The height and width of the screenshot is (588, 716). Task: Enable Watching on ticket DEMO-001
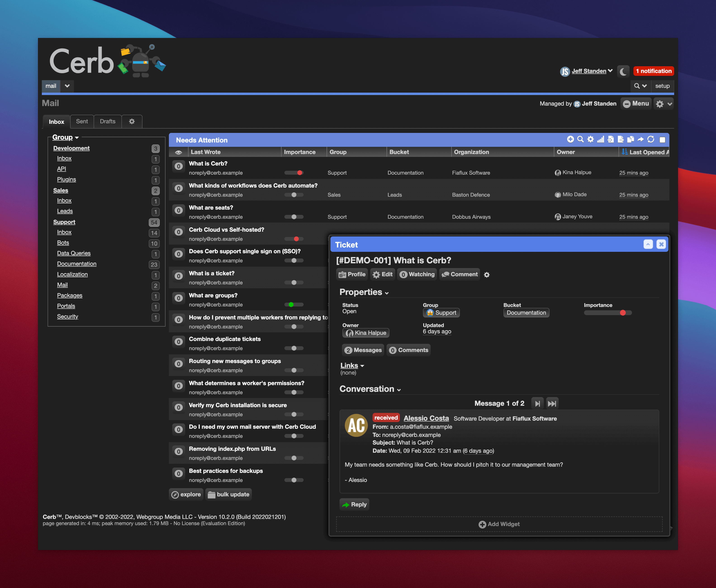[417, 274]
